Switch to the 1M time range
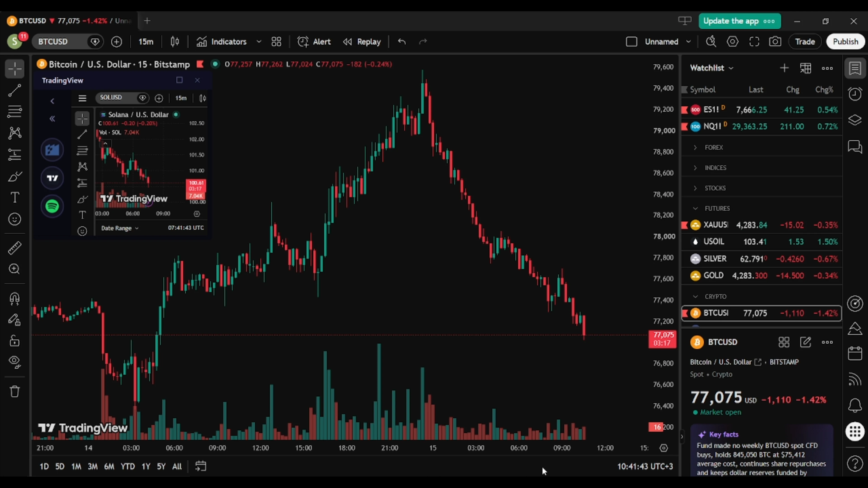 click(76, 467)
